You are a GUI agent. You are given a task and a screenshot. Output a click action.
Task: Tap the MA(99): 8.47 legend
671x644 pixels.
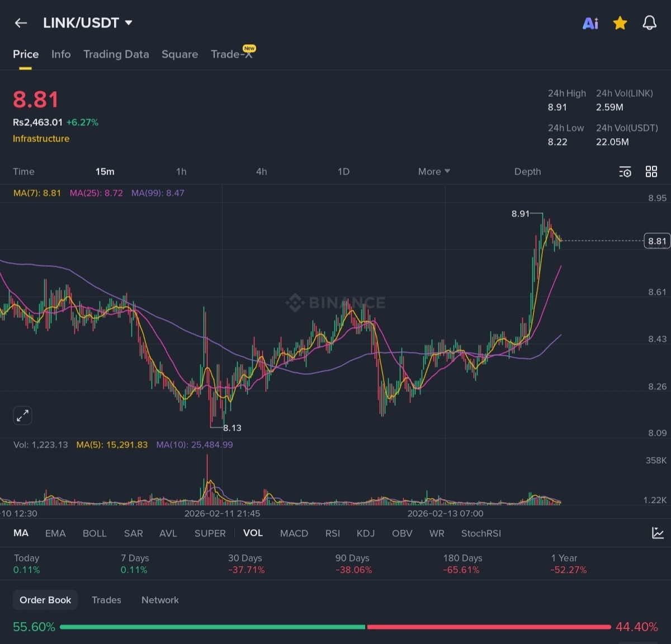(x=158, y=193)
